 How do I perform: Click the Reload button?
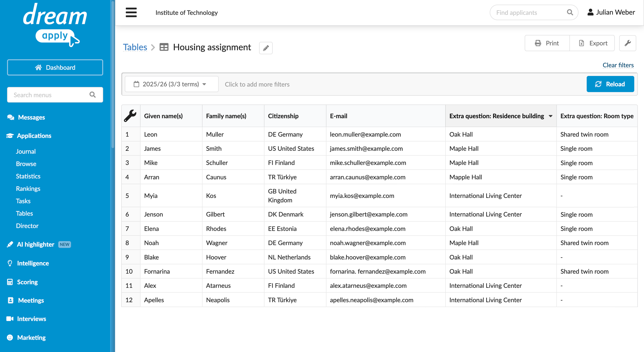610,84
